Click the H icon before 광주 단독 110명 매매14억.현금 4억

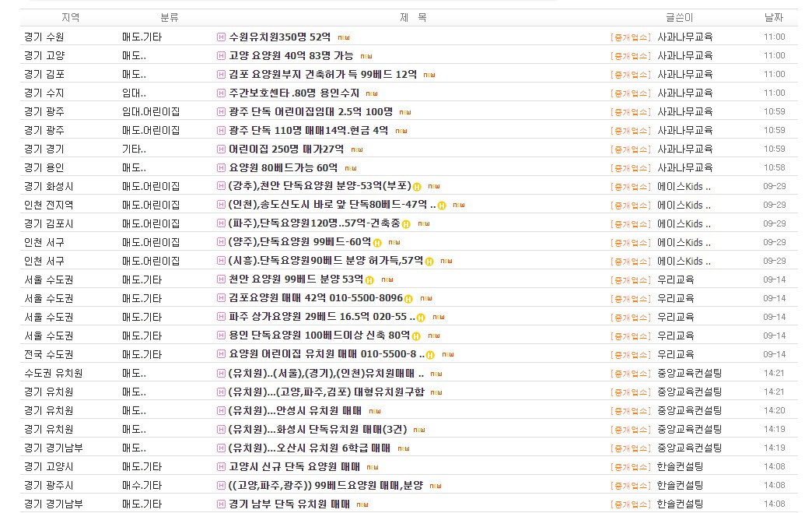pyautogui.click(x=221, y=130)
